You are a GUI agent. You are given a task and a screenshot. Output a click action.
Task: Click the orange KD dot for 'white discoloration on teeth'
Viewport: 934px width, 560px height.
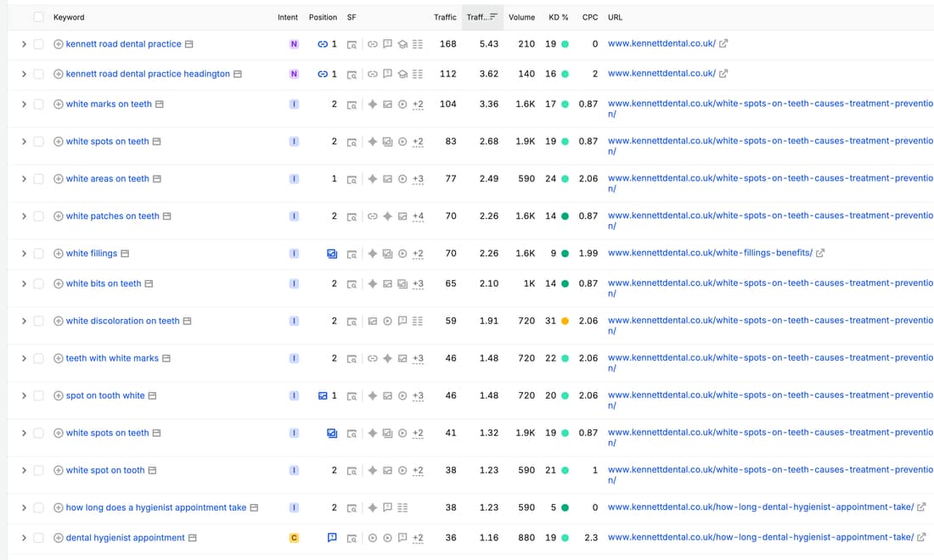[x=565, y=322]
